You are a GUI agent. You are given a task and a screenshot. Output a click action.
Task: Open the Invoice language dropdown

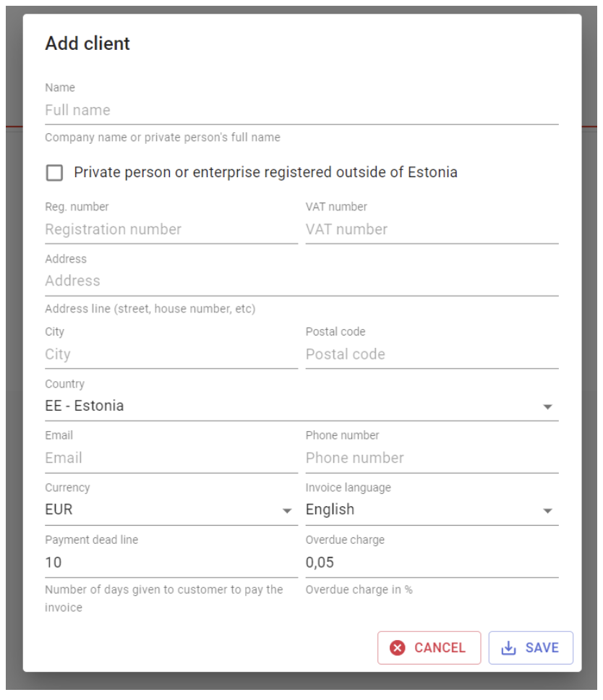click(x=432, y=510)
